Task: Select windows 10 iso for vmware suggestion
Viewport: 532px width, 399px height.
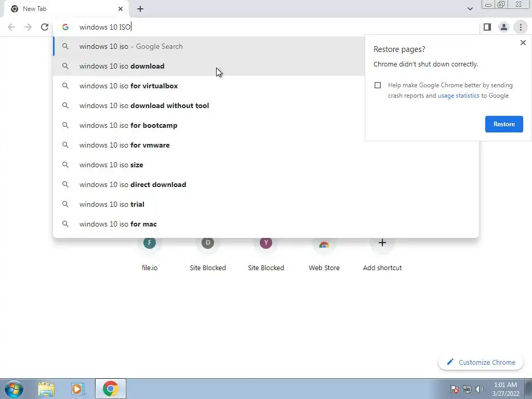Action: 266,145
